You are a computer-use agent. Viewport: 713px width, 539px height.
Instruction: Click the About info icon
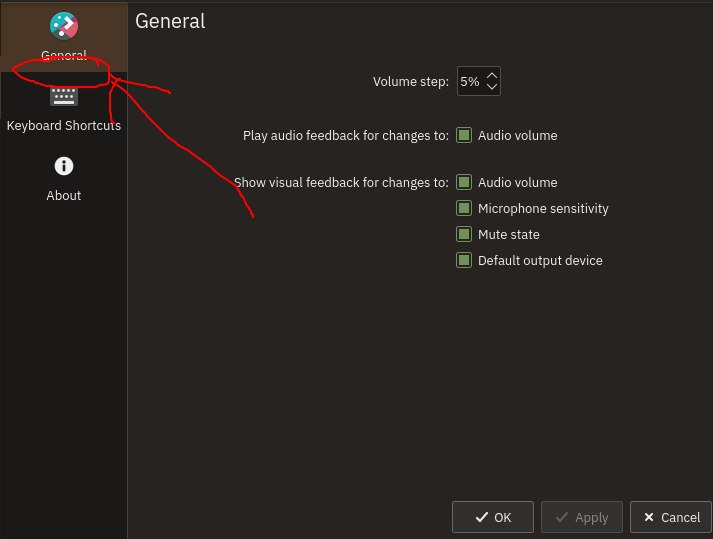[64, 166]
